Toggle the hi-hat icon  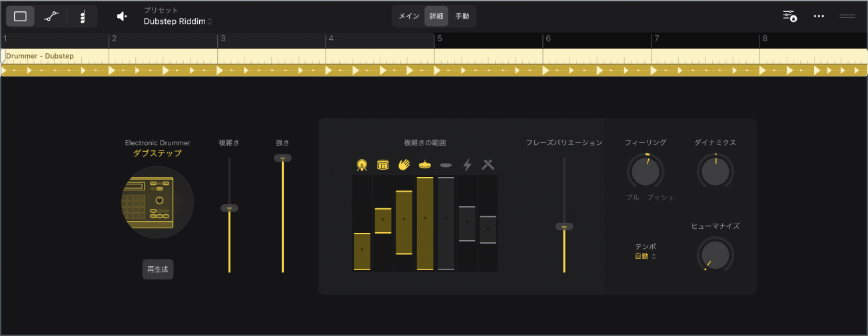425,164
